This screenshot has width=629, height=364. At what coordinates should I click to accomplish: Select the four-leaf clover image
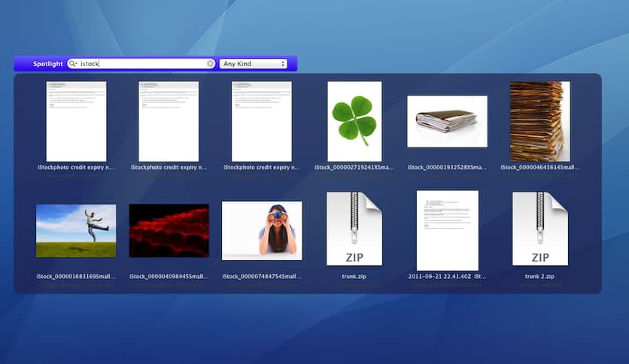(354, 121)
